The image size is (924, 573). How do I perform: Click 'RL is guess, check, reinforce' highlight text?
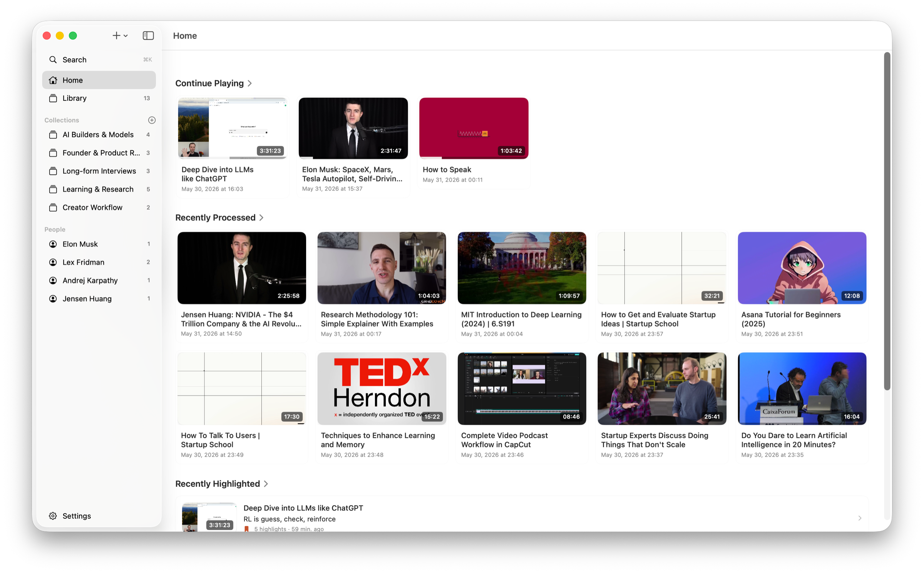point(290,519)
